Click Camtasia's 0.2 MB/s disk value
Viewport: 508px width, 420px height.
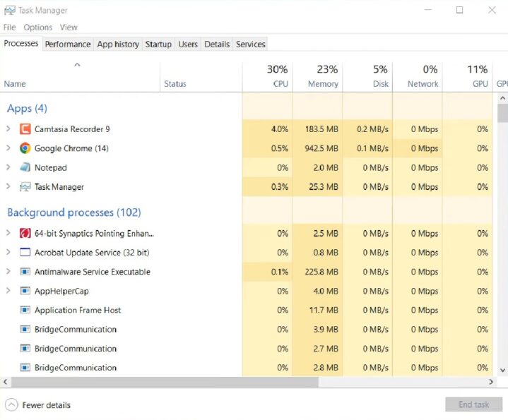tap(372, 129)
